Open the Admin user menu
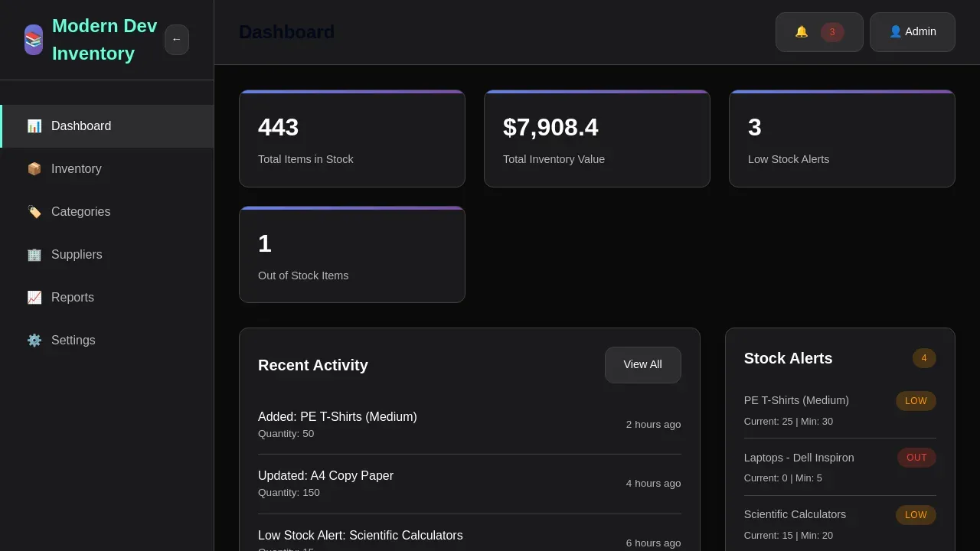The height and width of the screenshot is (551, 980). pos(912,32)
